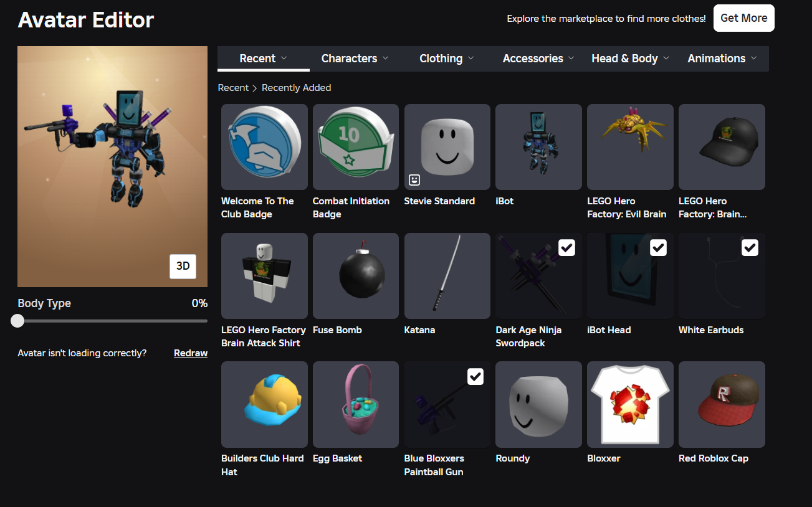Image resolution: width=812 pixels, height=507 pixels.
Task: Select the Combat Initiation Badge item
Action: click(356, 147)
